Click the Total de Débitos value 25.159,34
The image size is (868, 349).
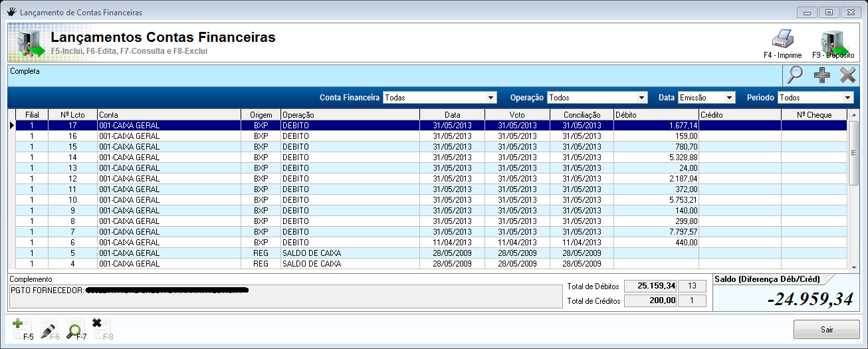[x=651, y=286]
